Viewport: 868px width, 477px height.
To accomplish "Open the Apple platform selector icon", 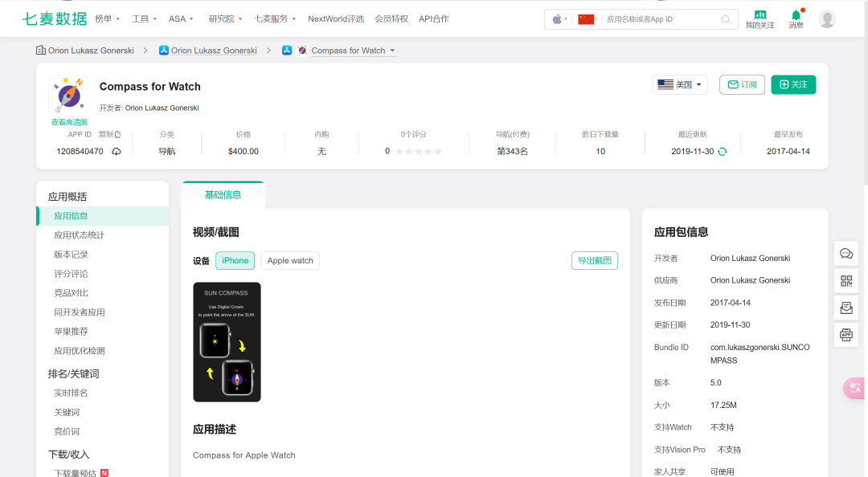I will point(559,19).
